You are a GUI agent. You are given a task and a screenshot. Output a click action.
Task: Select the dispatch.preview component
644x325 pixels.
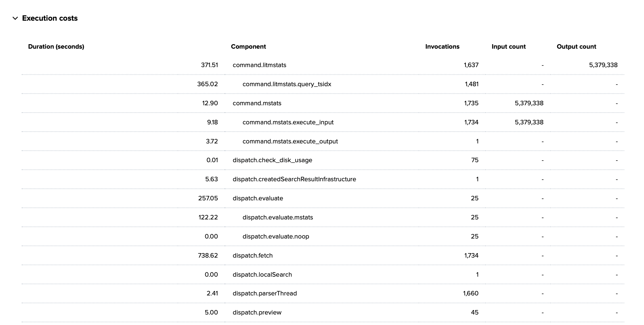click(257, 313)
